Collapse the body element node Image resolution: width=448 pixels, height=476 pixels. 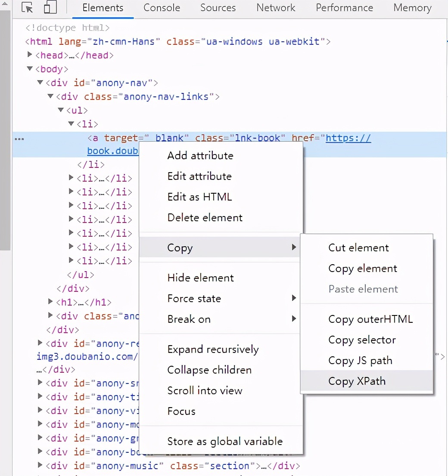[x=30, y=69]
